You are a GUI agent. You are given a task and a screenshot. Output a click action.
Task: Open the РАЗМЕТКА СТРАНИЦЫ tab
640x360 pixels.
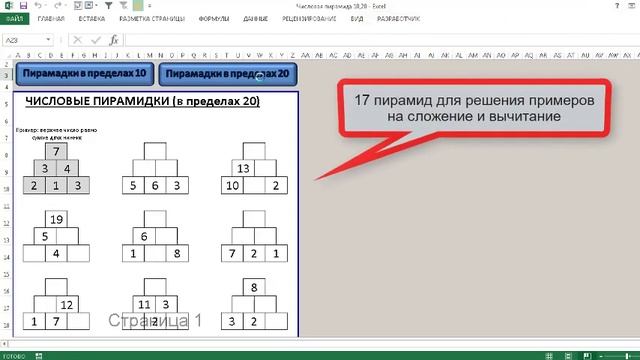152,19
